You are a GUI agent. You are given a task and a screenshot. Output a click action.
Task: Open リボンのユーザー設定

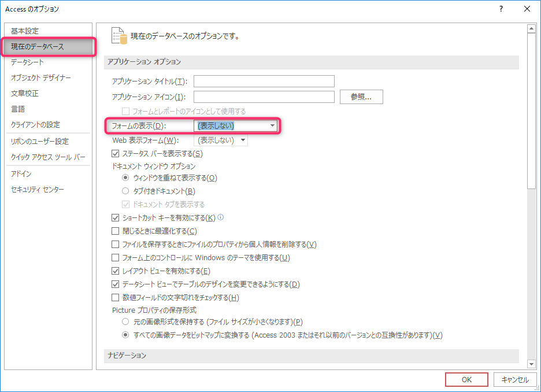pos(49,141)
